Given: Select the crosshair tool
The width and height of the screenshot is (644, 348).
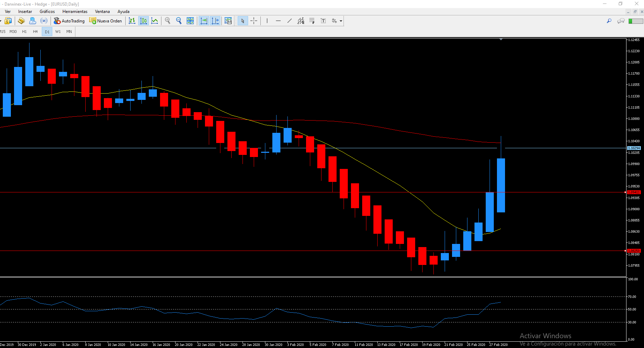Looking at the screenshot, I should click(x=254, y=21).
